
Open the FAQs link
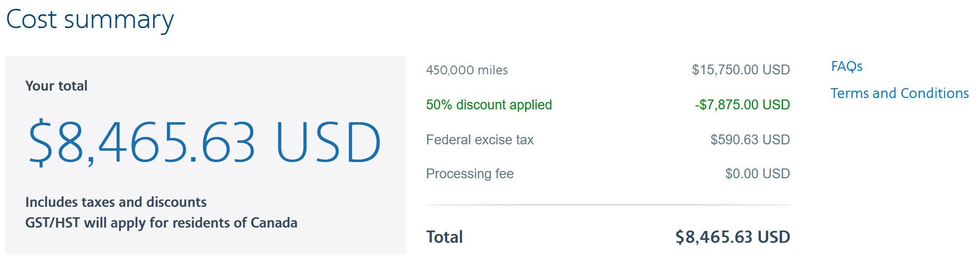(847, 66)
